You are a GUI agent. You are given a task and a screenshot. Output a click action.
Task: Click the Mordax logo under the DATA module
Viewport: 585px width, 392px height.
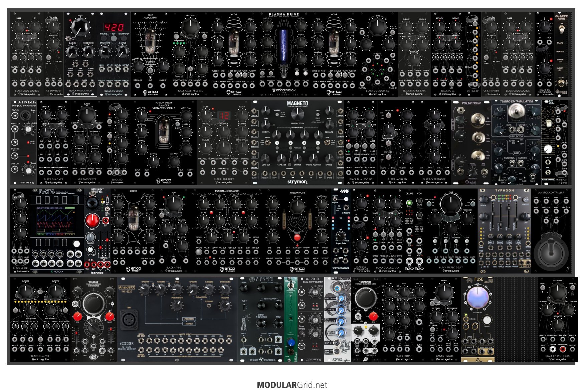57,272
